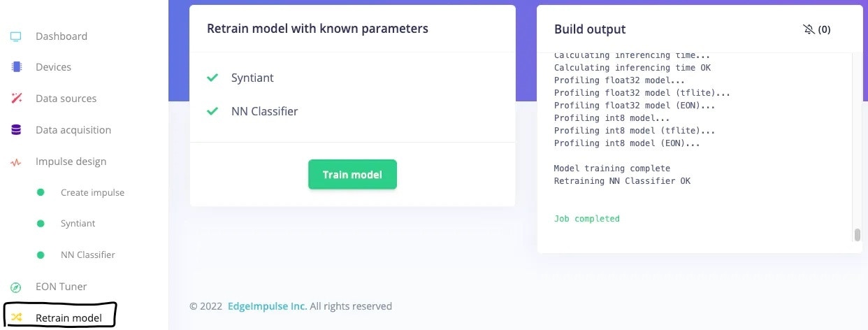The height and width of the screenshot is (330, 868).
Task: Go to the Data acquisition page
Action: click(x=73, y=130)
